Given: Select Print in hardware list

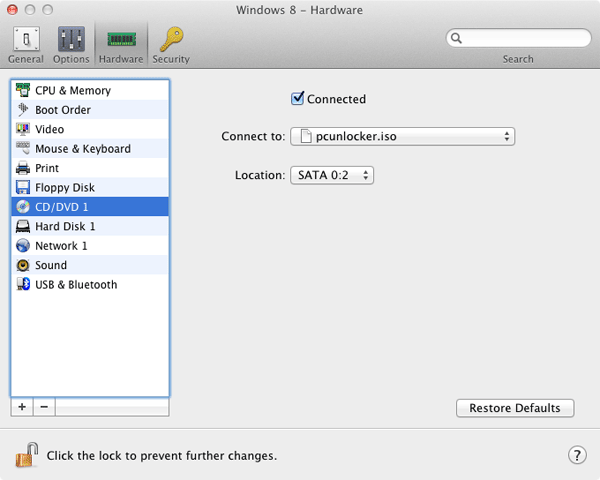Looking at the screenshot, I should (x=90, y=168).
